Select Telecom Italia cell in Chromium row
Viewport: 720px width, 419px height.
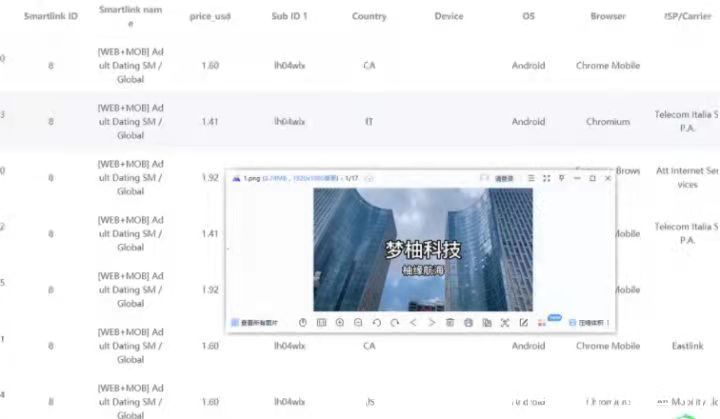686,121
